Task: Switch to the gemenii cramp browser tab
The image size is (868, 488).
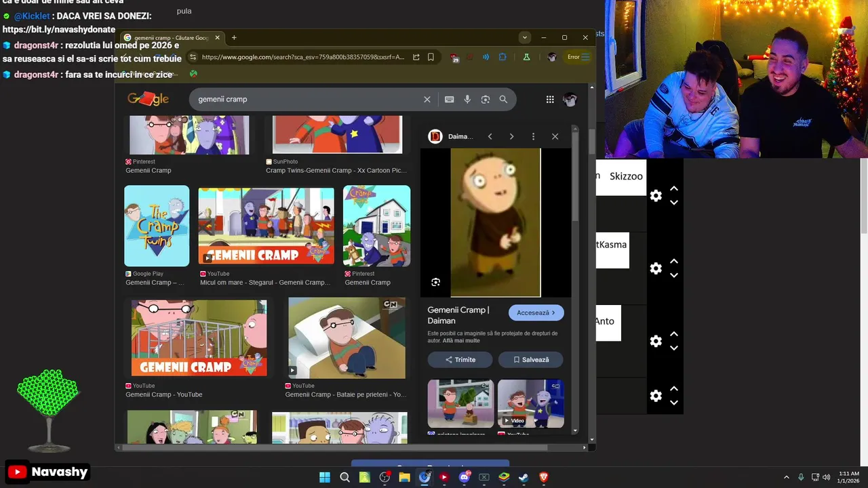Action: pos(172,38)
